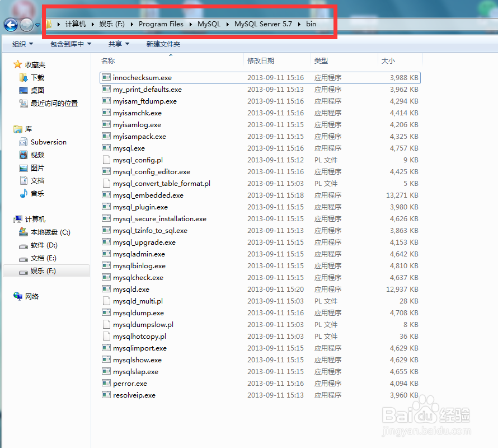Image resolution: width=498 pixels, height=448 pixels.
Task: Select file mysql_embedded.exe
Action: 148,195
